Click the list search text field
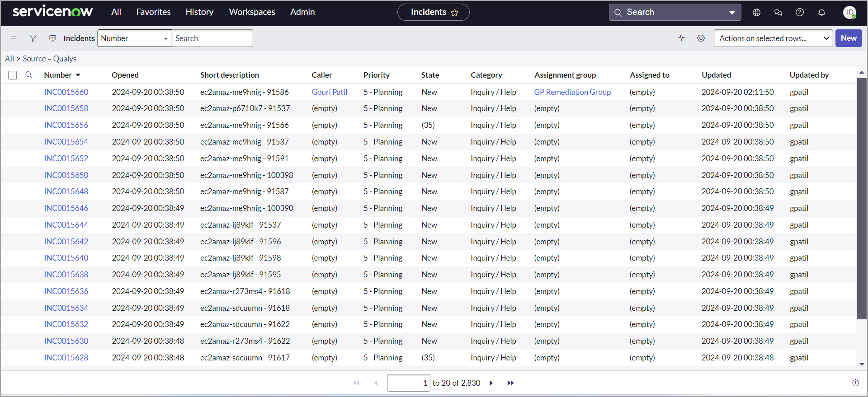This screenshot has width=868, height=397. point(212,38)
